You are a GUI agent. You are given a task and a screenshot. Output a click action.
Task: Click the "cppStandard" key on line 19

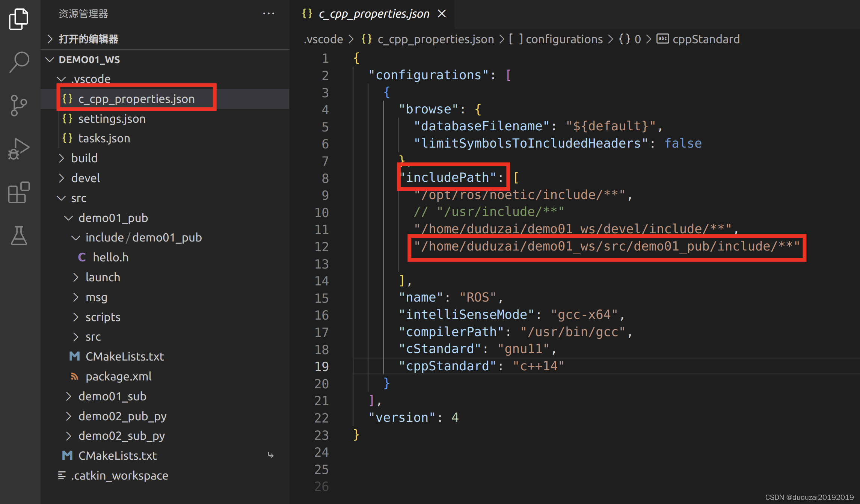(448, 366)
